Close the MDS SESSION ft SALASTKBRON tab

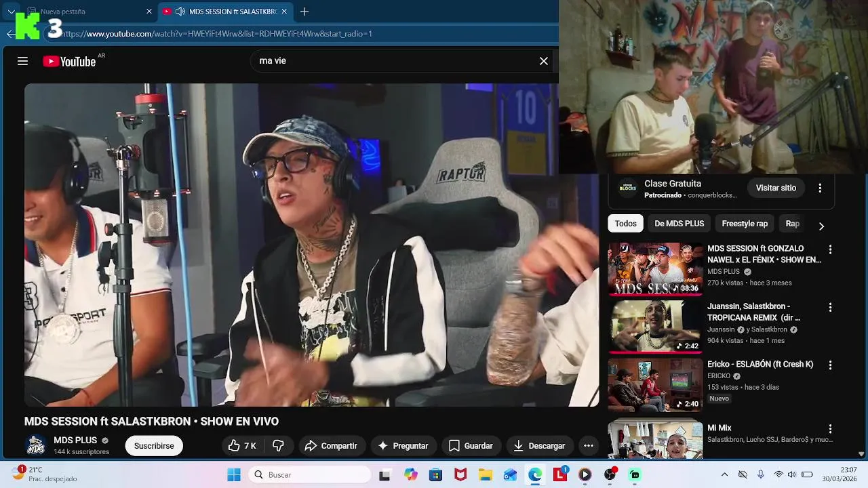284,12
